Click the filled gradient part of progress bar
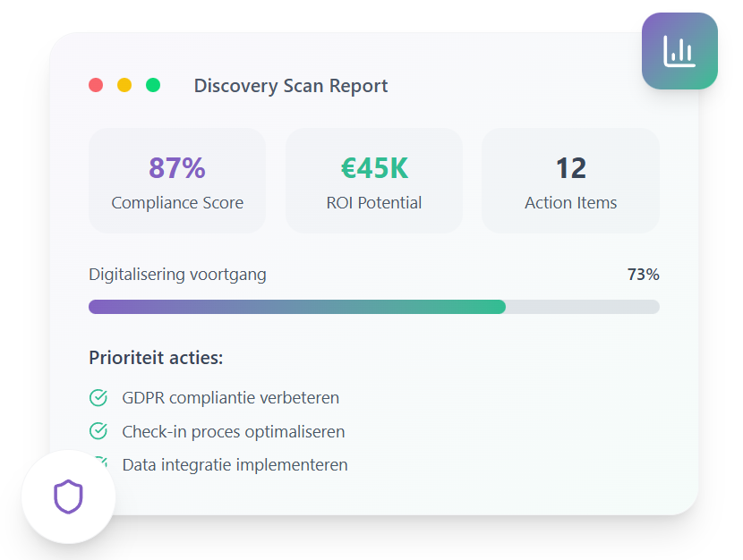 tap(296, 307)
